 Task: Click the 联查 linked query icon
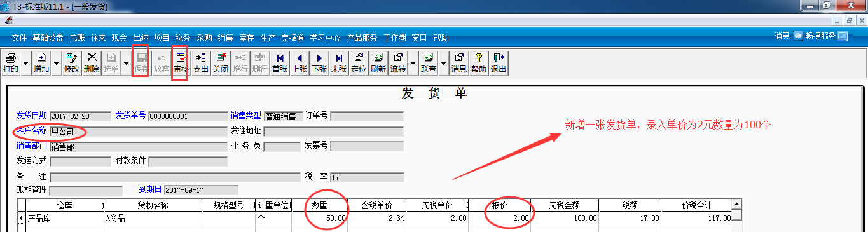429,62
